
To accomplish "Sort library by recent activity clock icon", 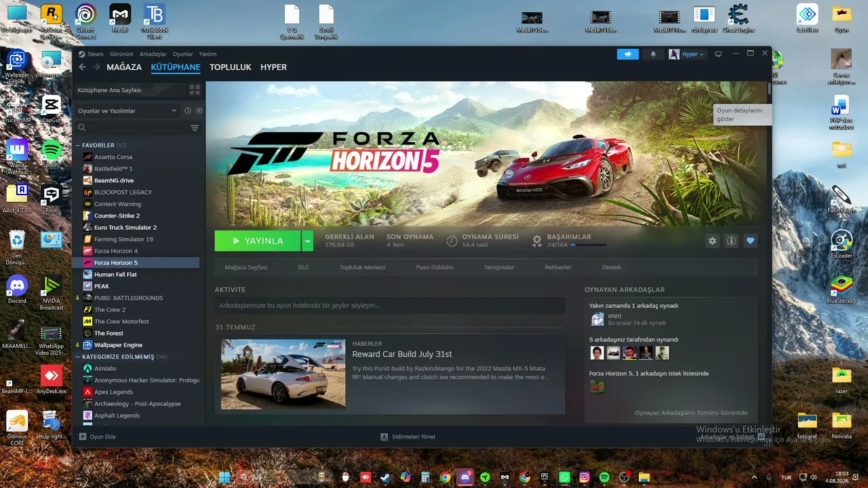I will (188, 110).
